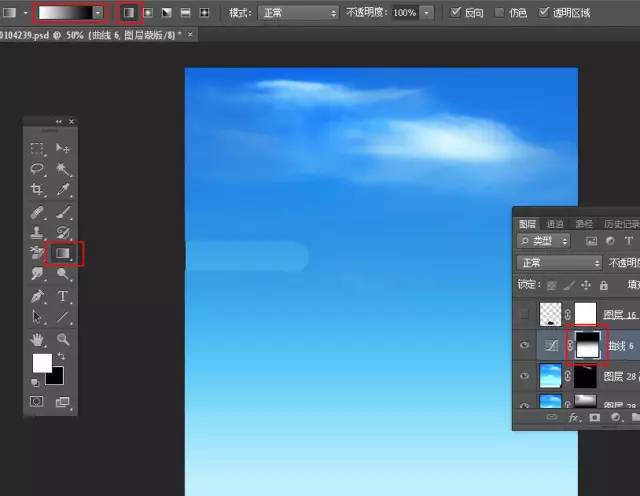Open the 模式 blending mode dropdown

click(x=297, y=13)
